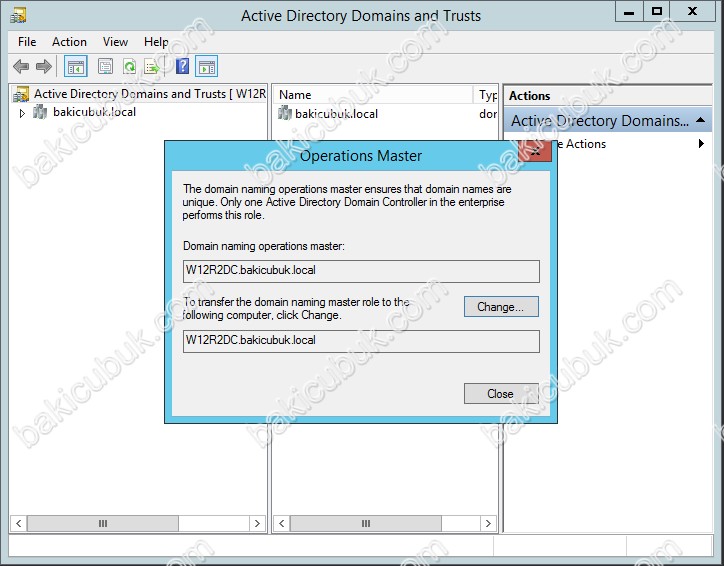Sort by the Type column header
This screenshot has height=566, width=724.
[x=486, y=95]
